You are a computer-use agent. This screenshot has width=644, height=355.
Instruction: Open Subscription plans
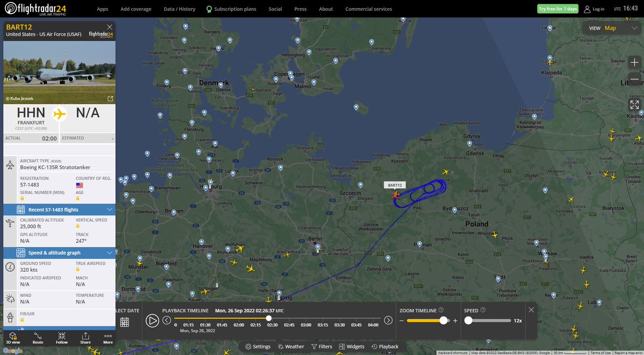point(231,9)
